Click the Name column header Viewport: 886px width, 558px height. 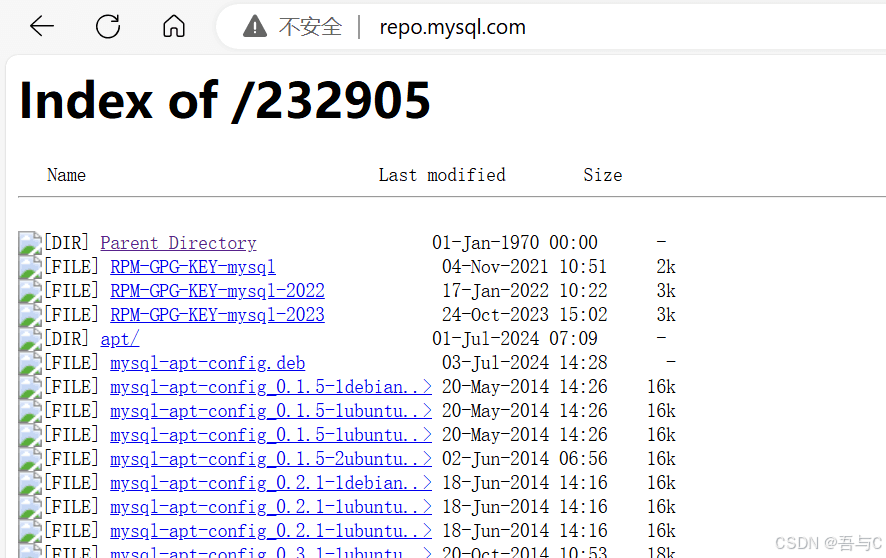coord(67,175)
